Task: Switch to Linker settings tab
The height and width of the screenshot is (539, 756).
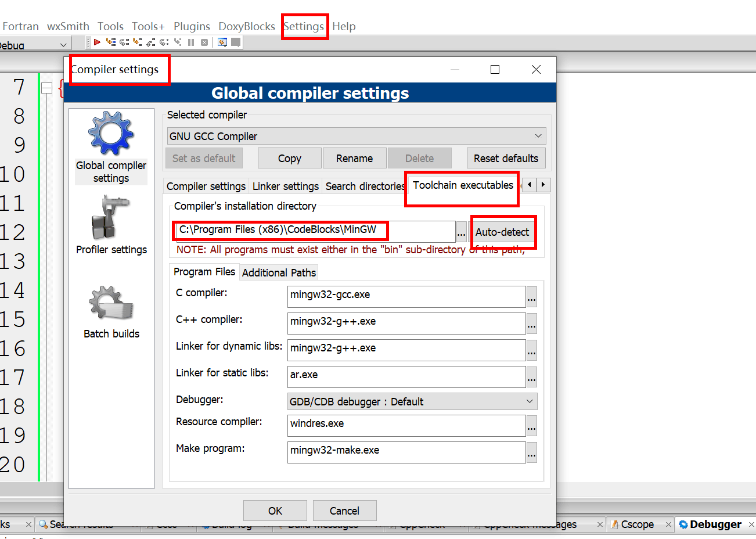Action: 286,186
